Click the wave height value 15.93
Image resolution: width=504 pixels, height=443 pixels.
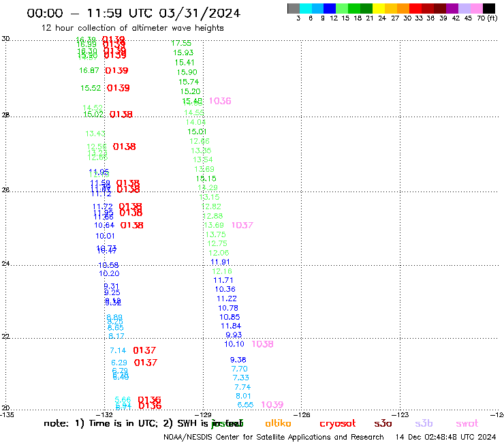point(183,52)
